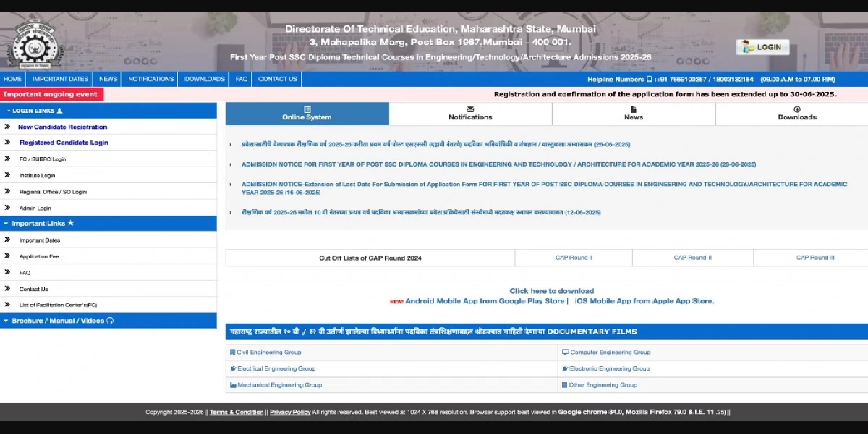Open IMPORTANT DATES in navigation bar
The height and width of the screenshot is (438, 868).
tap(61, 79)
